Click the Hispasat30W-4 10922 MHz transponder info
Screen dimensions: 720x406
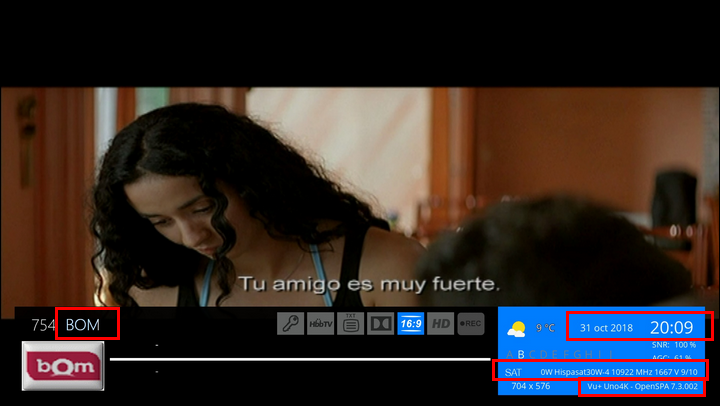(619, 372)
